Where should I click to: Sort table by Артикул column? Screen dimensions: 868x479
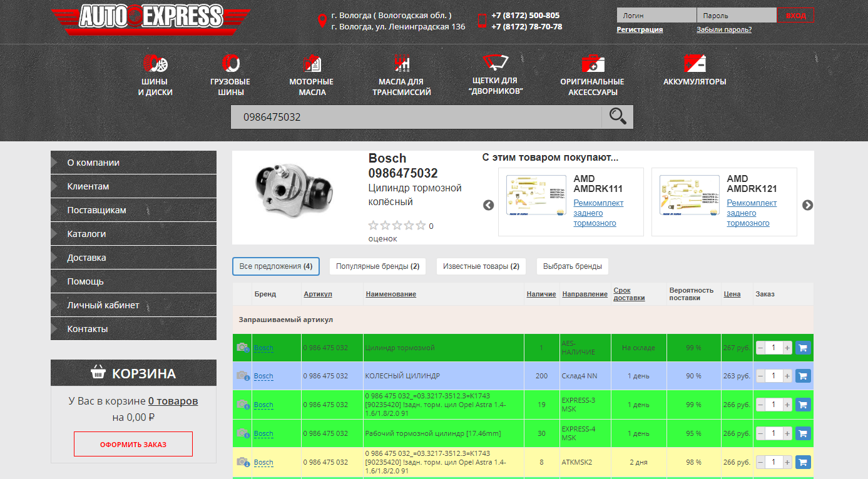[x=318, y=294]
